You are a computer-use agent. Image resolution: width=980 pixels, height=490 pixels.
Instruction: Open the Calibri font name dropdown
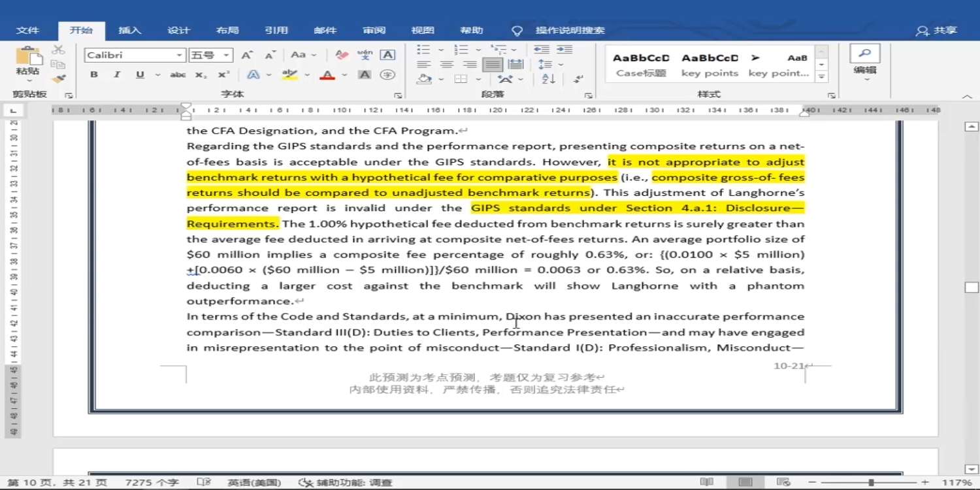click(x=179, y=56)
